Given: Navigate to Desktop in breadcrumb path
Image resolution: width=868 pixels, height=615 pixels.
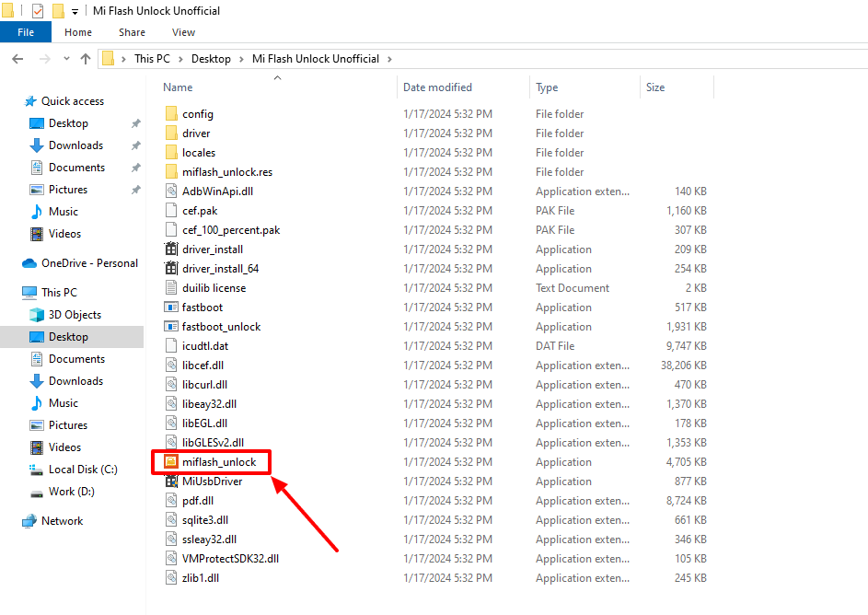Looking at the screenshot, I should (211, 59).
